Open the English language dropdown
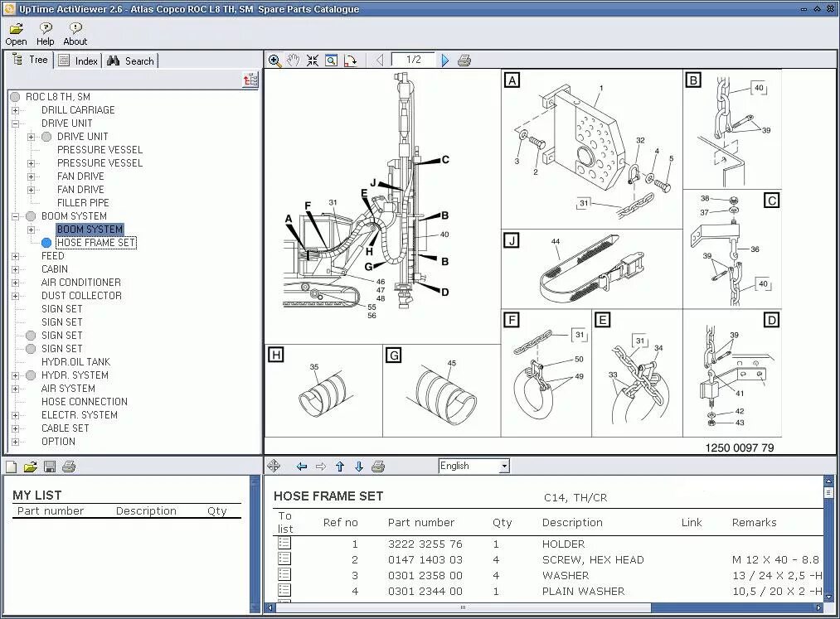840x619 pixels. click(504, 466)
